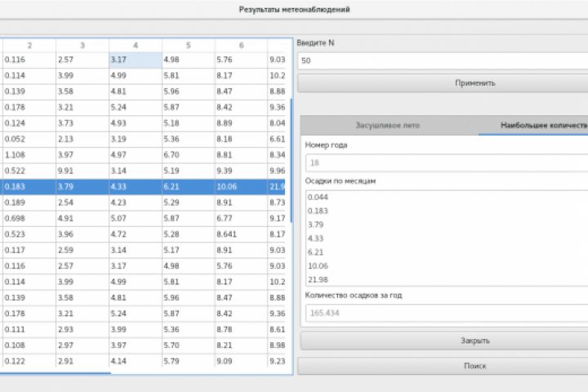
Task: Click table cell 1.108
Action: tap(29, 155)
